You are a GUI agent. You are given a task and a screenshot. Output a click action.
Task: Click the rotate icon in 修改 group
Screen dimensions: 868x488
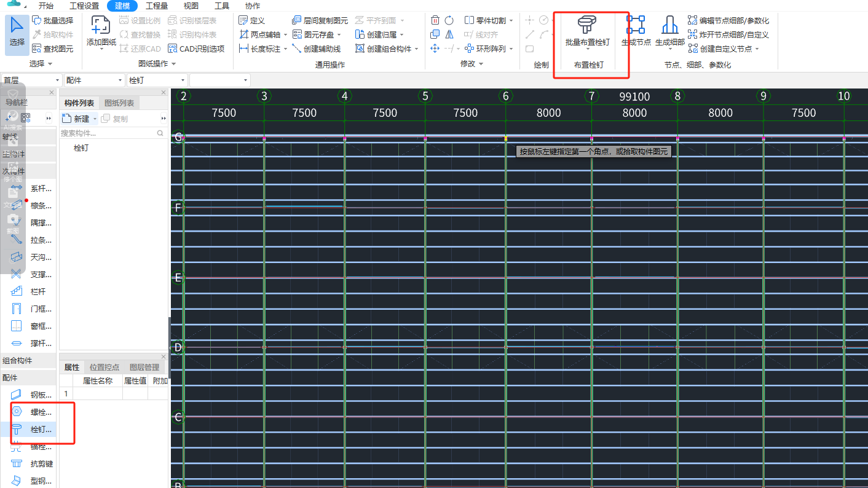(449, 20)
